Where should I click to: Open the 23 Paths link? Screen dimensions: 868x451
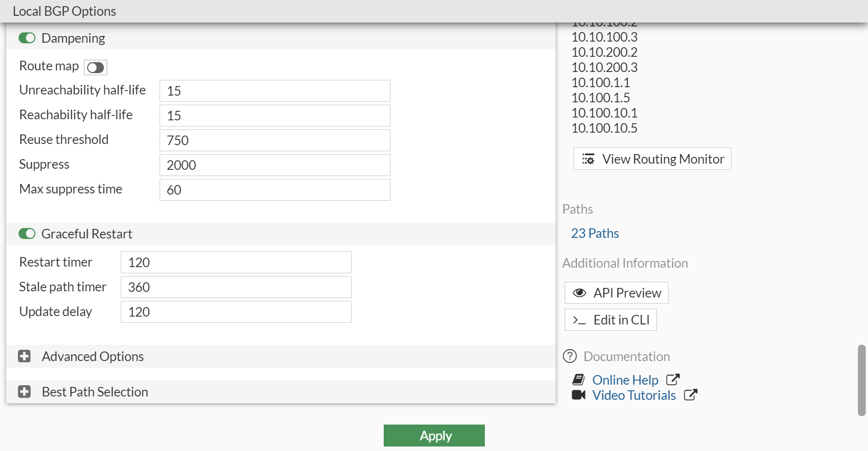pyautogui.click(x=595, y=233)
